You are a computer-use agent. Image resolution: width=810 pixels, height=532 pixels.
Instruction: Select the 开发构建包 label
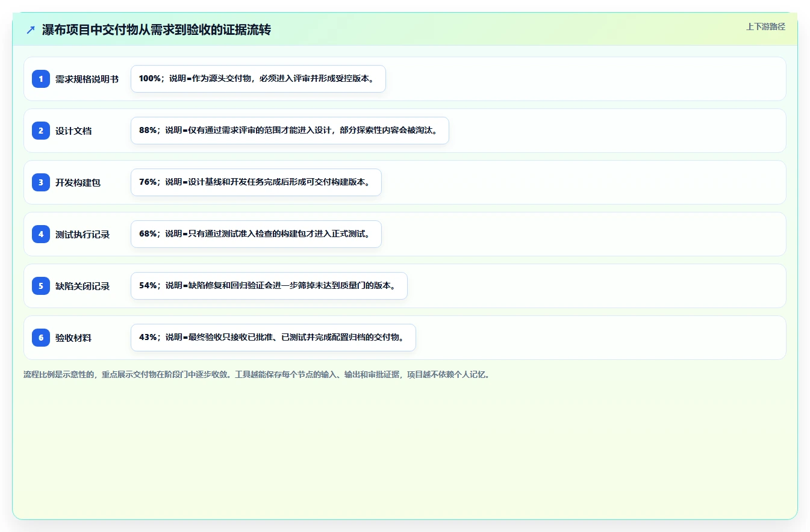click(x=78, y=182)
